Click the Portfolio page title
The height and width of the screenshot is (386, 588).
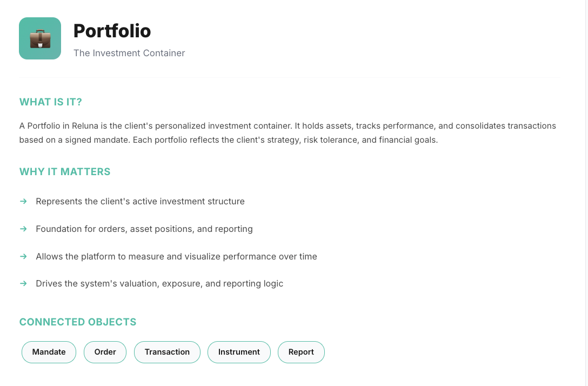pos(112,31)
